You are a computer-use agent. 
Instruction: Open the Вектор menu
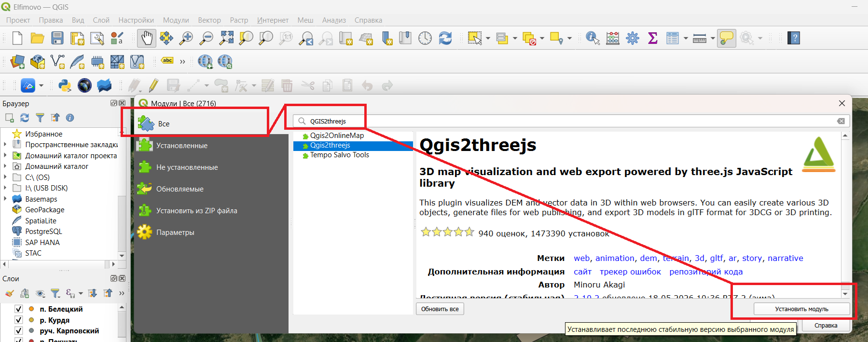click(209, 20)
